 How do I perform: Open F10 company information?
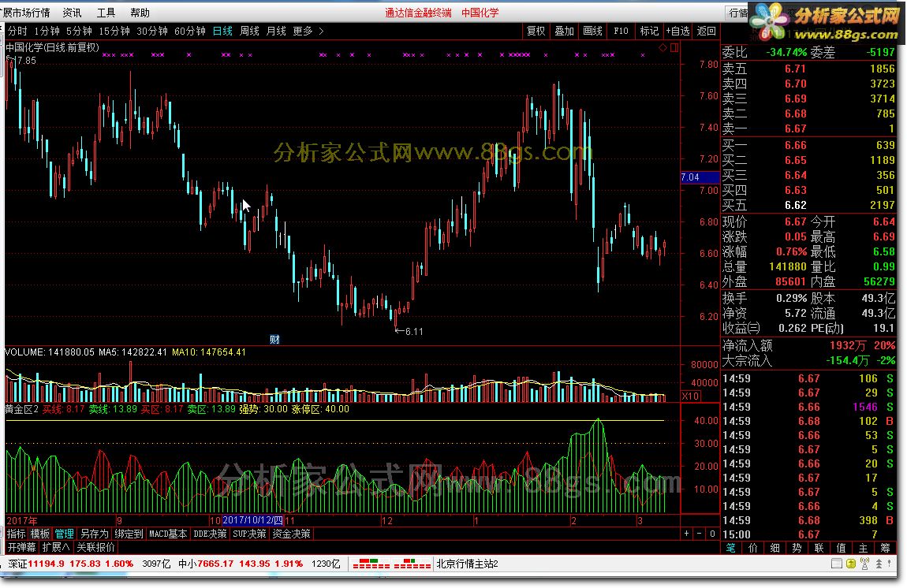click(621, 32)
